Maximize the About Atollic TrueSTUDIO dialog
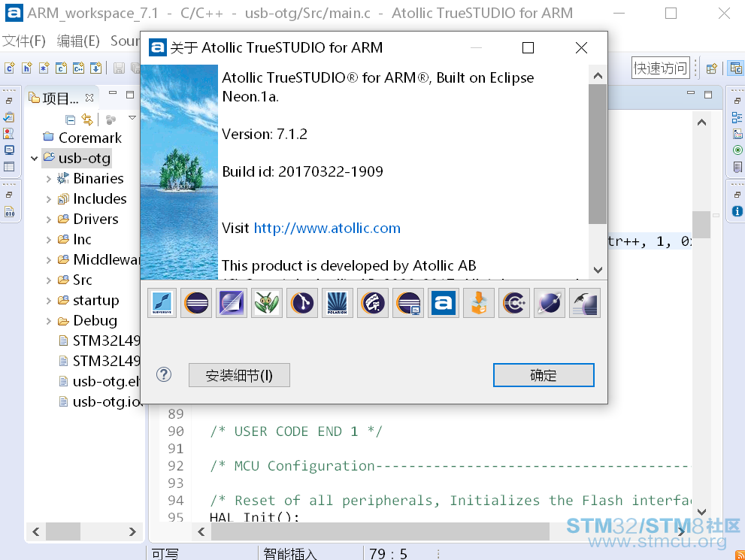 tap(528, 47)
